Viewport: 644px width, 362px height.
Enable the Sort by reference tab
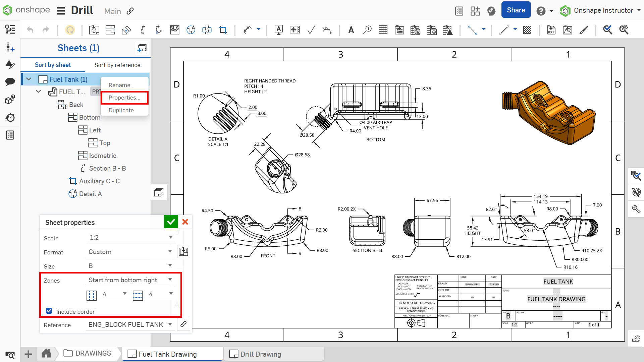pos(117,65)
